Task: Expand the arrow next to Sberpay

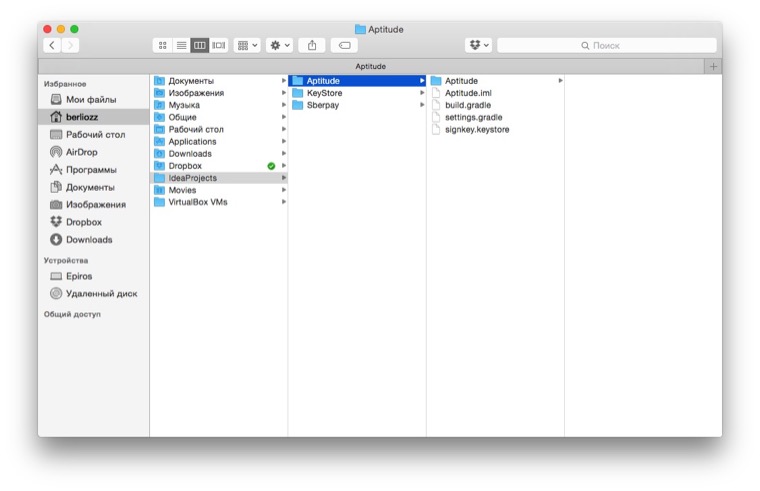Action: click(422, 105)
